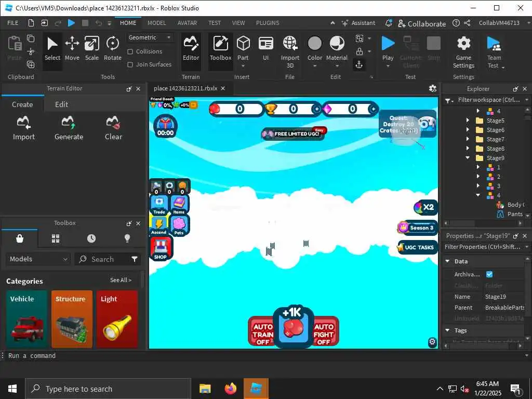532x399 pixels.
Task: Open Toolbox Inventory grid tab
Action: tap(56, 238)
